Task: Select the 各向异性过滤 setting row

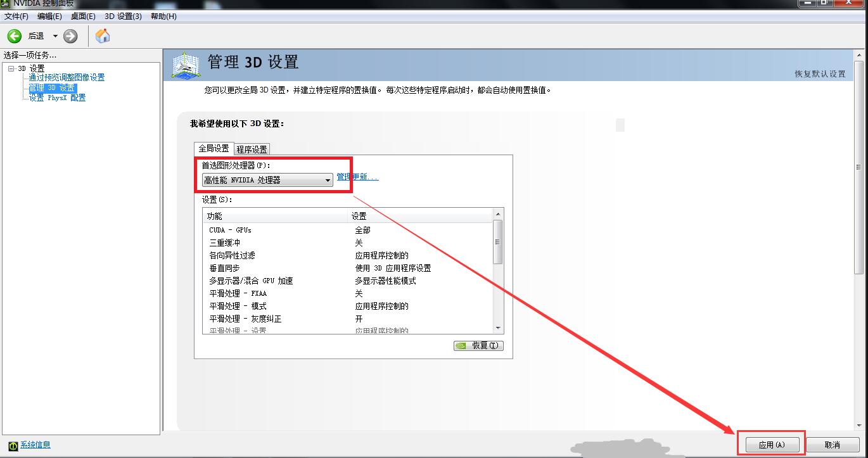Action: [x=347, y=255]
